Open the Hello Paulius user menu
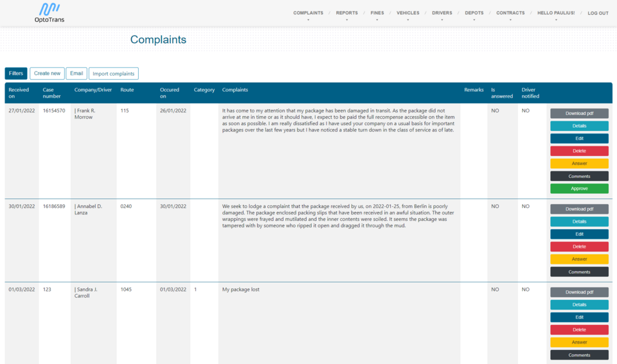617x364 pixels. [x=556, y=13]
